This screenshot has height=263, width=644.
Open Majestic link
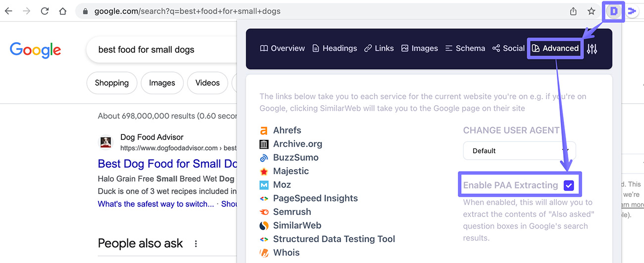click(x=291, y=171)
